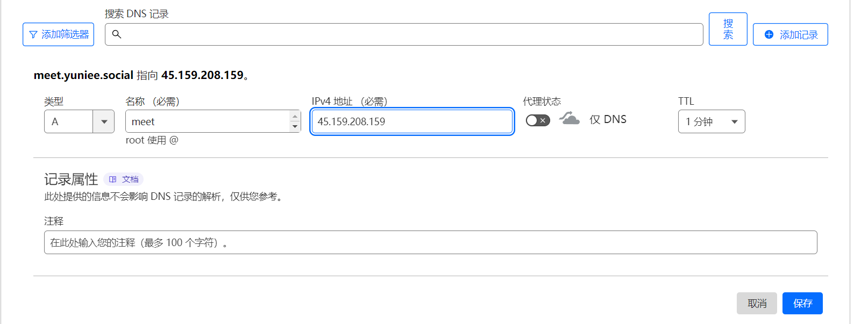Click the name field up arrow
The width and height of the screenshot is (868, 324).
coord(295,116)
